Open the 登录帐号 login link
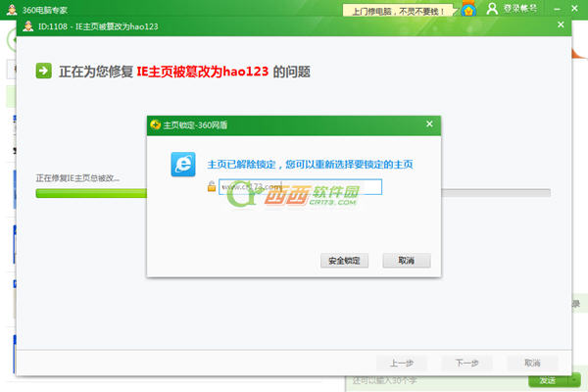 pos(520,8)
